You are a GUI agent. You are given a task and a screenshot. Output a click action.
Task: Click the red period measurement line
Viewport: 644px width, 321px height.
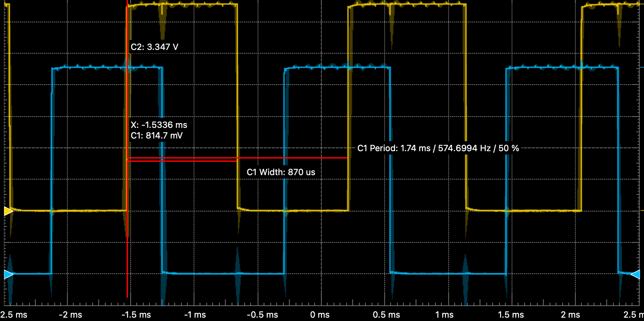pos(237,158)
